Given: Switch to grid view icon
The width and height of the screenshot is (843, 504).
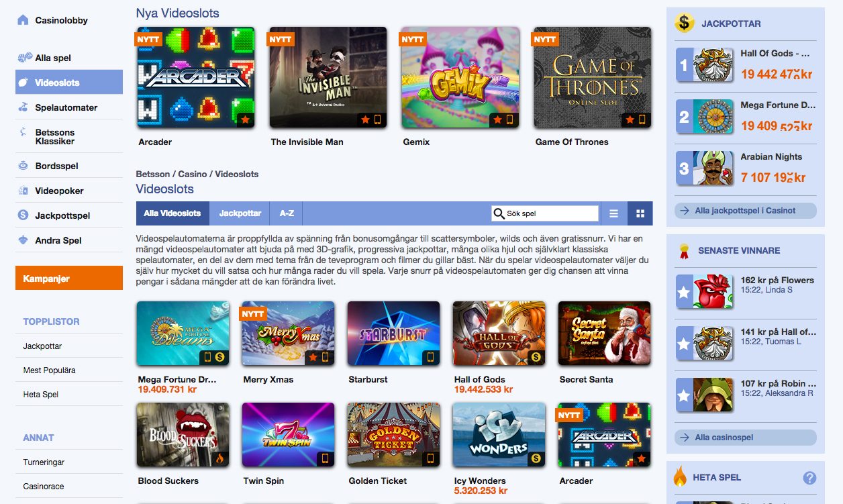Looking at the screenshot, I should point(640,213).
